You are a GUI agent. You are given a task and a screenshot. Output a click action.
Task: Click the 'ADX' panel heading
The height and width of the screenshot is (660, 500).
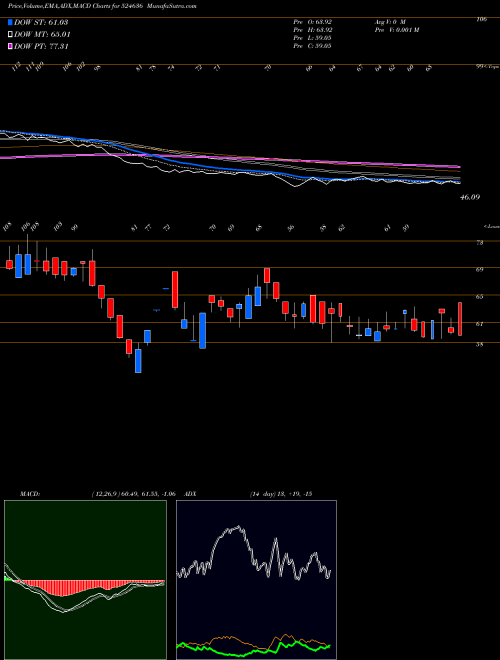click(190, 493)
